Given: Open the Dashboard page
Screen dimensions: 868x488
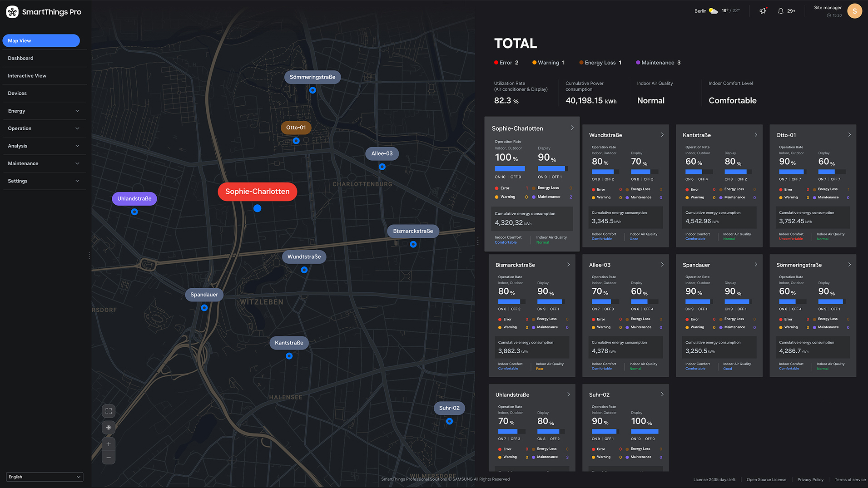Looking at the screenshot, I should click(x=21, y=58).
